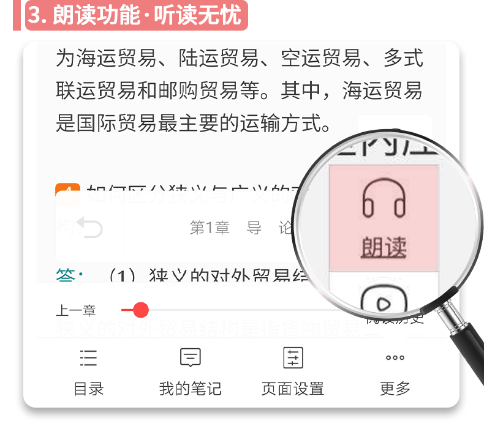Tap the 更多 three-dot icon
The image size is (484, 448).
395,357
